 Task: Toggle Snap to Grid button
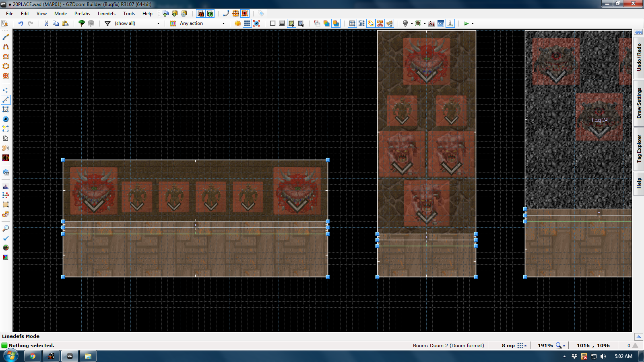(352, 23)
